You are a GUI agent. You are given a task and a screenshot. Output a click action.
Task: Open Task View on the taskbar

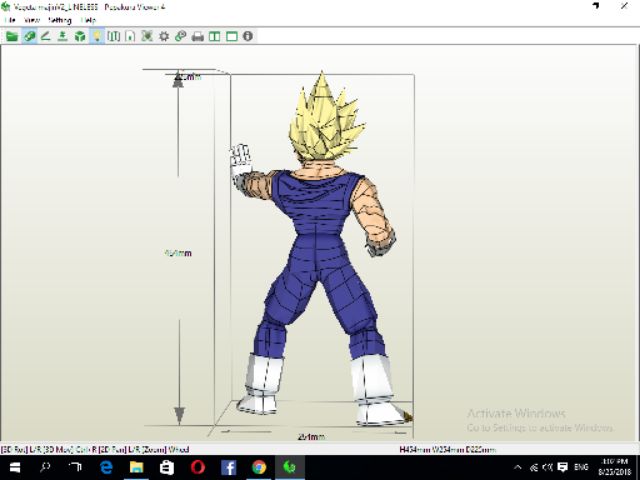tap(75, 467)
